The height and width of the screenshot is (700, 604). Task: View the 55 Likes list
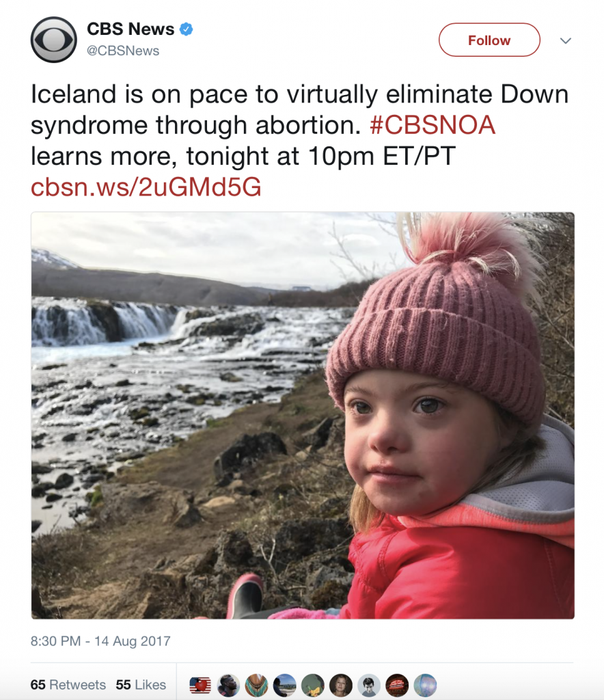coord(141,684)
